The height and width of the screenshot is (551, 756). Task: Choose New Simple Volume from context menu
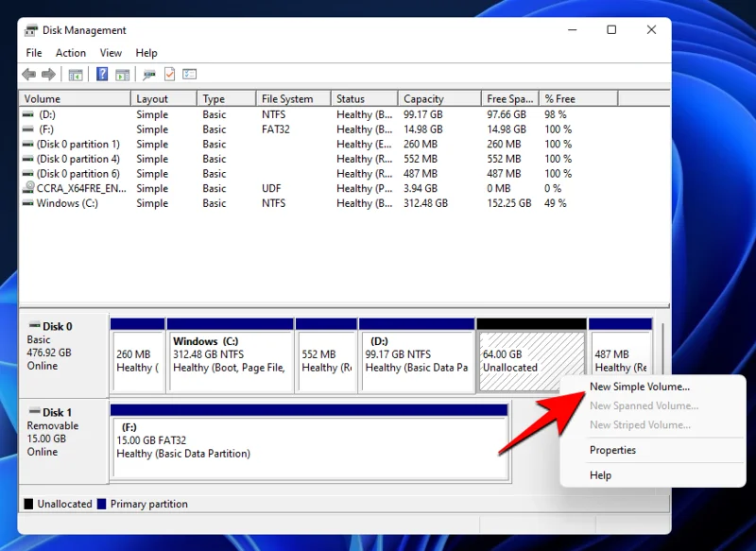point(639,387)
